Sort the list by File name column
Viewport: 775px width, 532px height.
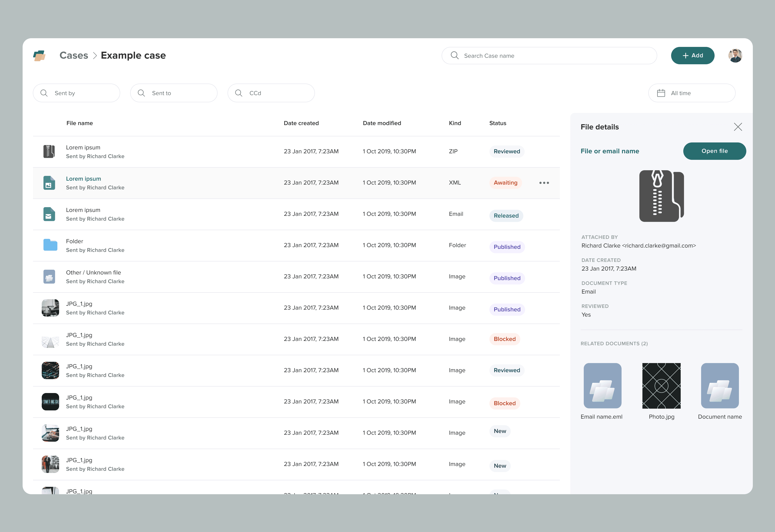79,123
